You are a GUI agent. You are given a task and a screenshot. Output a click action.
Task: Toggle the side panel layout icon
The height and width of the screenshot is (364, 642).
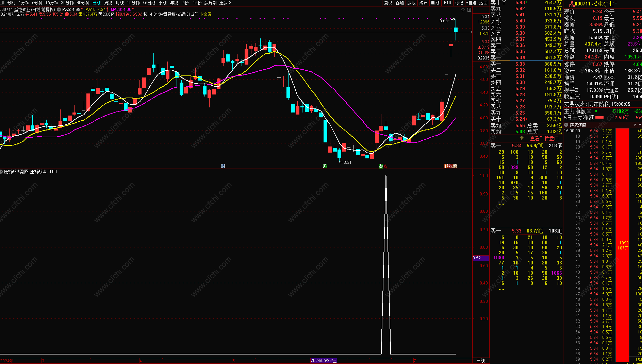[x=470, y=10]
